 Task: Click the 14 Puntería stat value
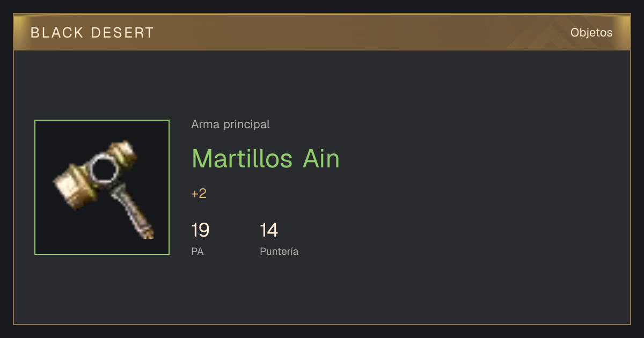269,231
